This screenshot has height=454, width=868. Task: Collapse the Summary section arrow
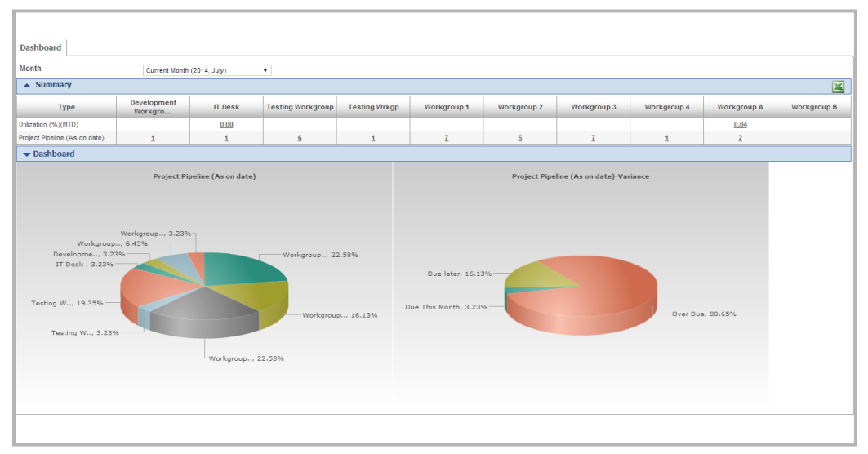(x=27, y=85)
